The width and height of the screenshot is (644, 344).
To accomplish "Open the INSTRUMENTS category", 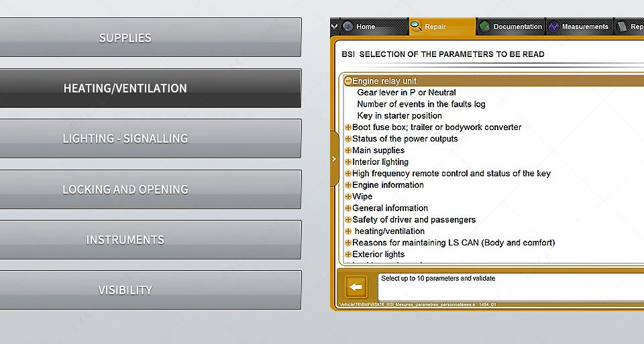I will point(150,240).
